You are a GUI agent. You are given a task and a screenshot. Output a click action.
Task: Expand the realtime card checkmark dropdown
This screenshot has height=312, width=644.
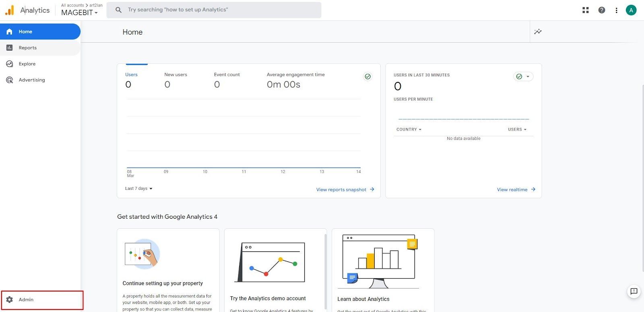(x=523, y=76)
